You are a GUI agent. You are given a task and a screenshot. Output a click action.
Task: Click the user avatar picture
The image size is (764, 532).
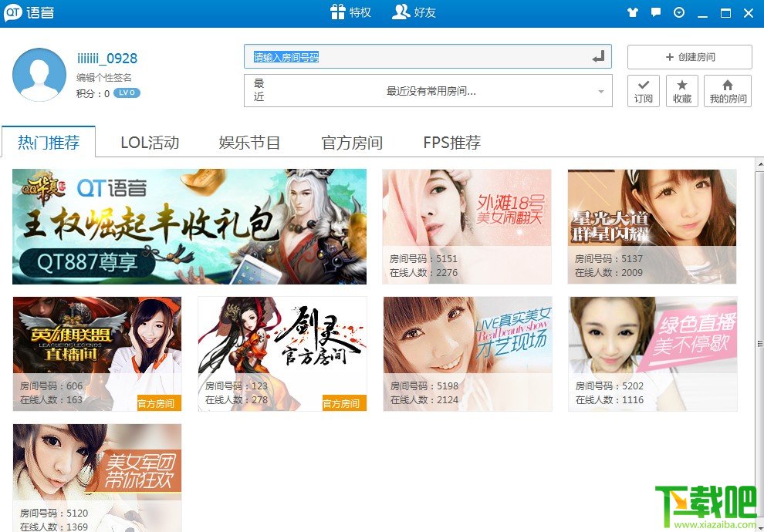(x=39, y=75)
